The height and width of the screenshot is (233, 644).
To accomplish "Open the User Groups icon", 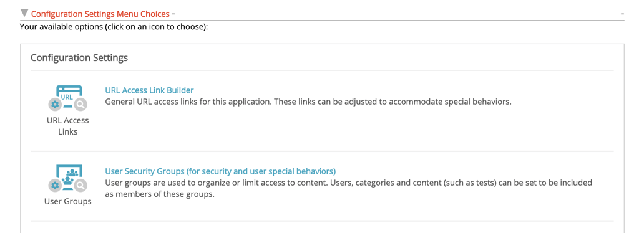I will (68, 179).
